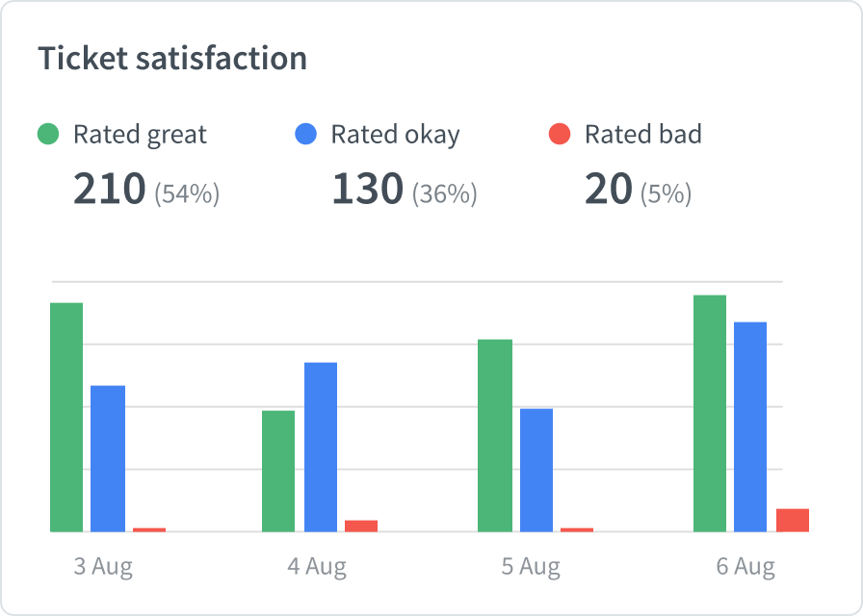
Task: Click the blue bar for 5 Aug
Action: (x=536, y=470)
